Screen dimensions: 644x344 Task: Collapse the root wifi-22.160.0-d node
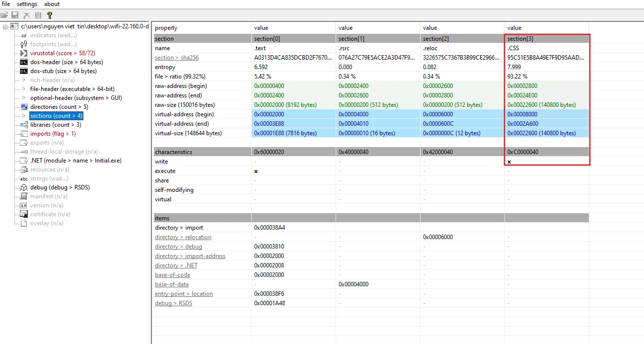(x=4, y=26)
